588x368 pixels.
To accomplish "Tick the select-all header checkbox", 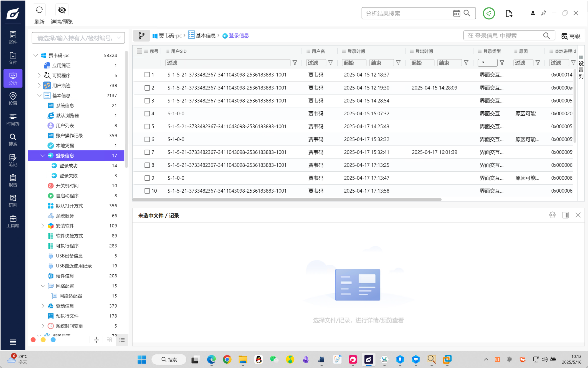I will tap(140, 51).
